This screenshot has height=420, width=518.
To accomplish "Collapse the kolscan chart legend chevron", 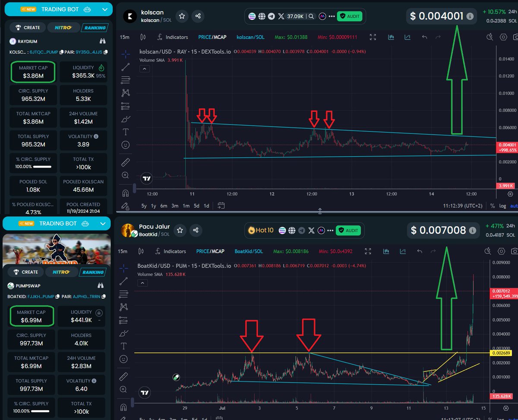I will (145, 69).
